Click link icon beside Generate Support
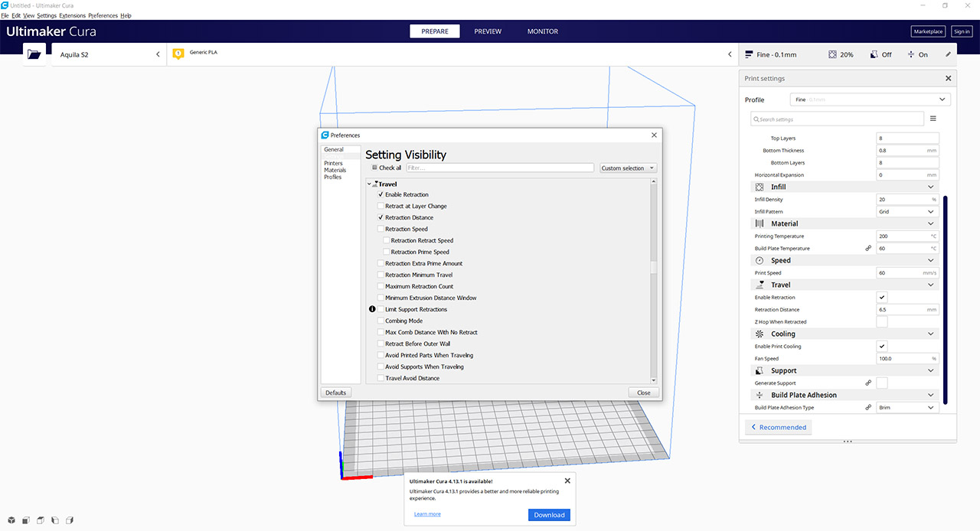The image size is (980, 531). [868, 383]
